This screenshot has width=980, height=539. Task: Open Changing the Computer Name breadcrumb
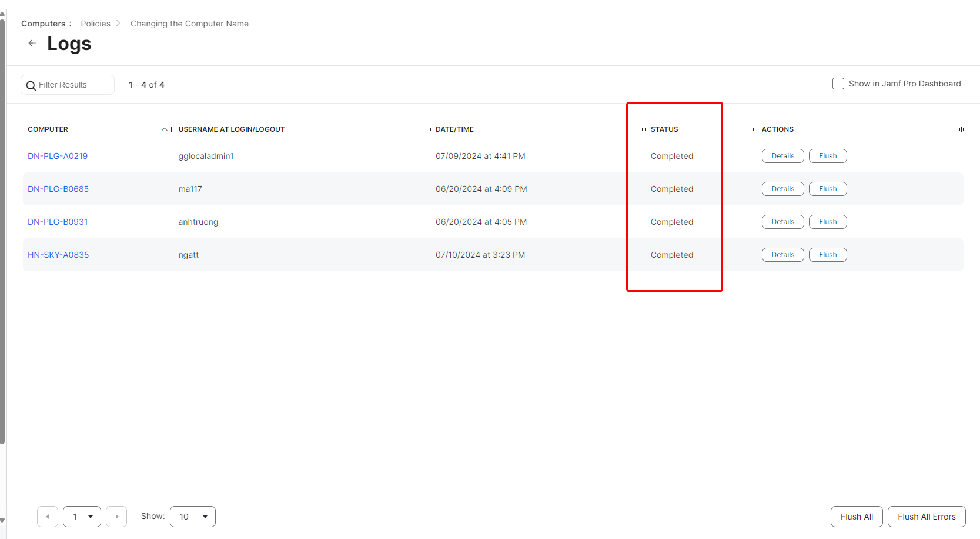189,24
